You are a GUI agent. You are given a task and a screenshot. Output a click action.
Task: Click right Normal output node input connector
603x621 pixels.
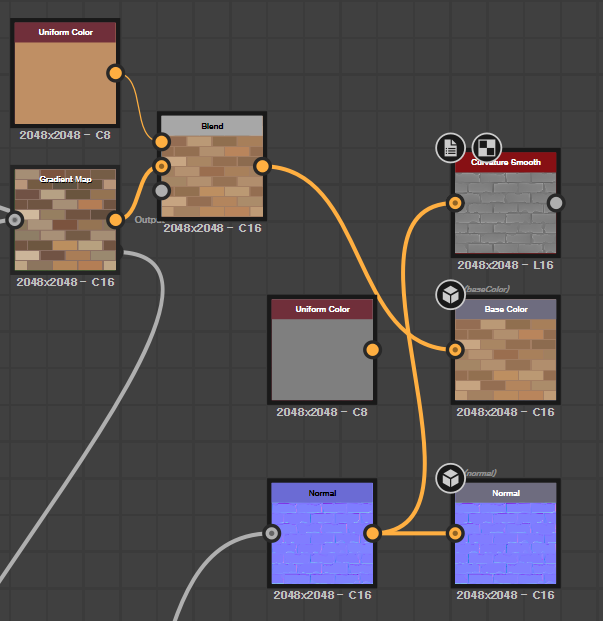(455, 533)
